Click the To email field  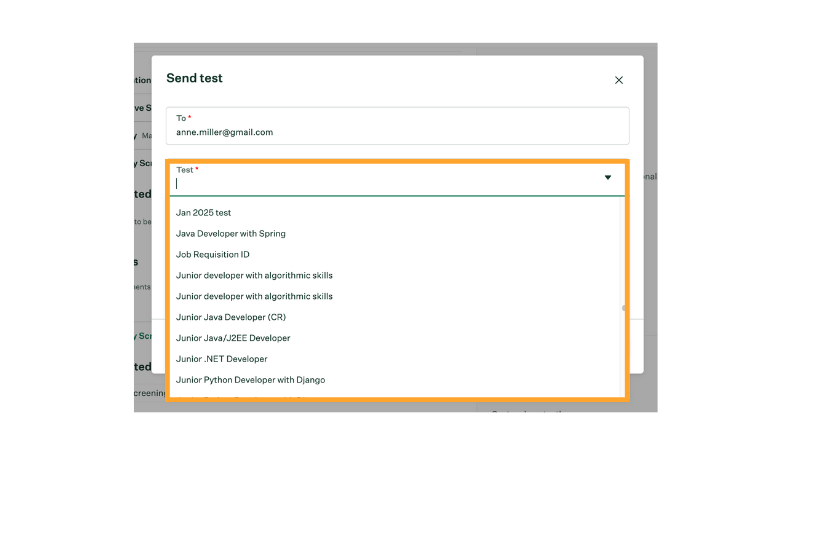click(x=398, y=126)
